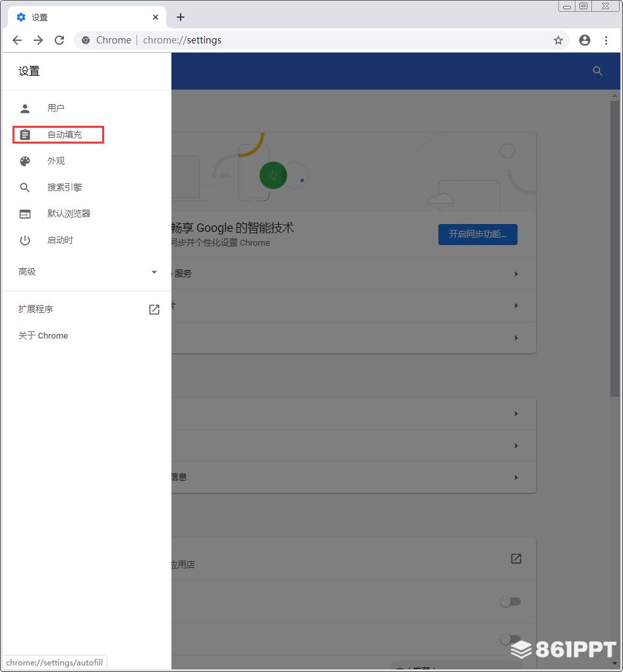
Task: Click the palette icon beside 外观
Action: point(25,161)
